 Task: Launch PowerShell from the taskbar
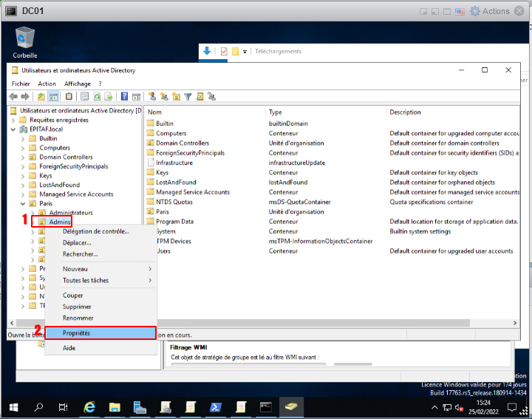[x=216, y=407]
